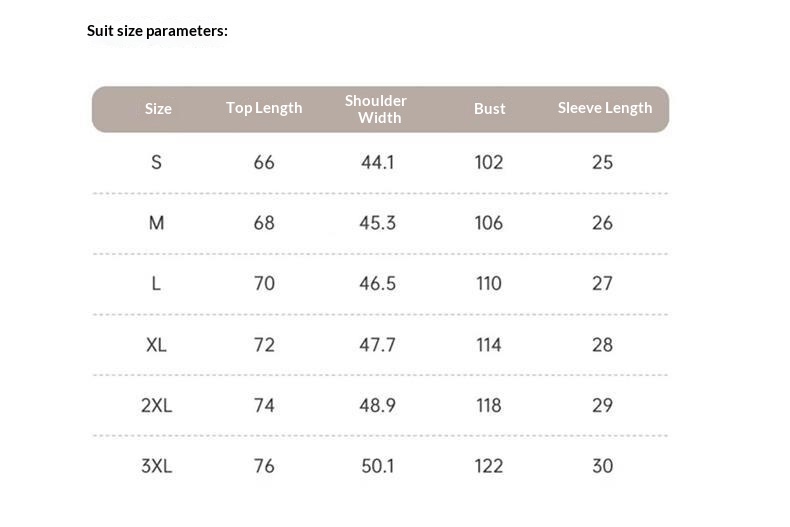Select the XL size row label
The image size is (790, 527).
coord(156,345)
